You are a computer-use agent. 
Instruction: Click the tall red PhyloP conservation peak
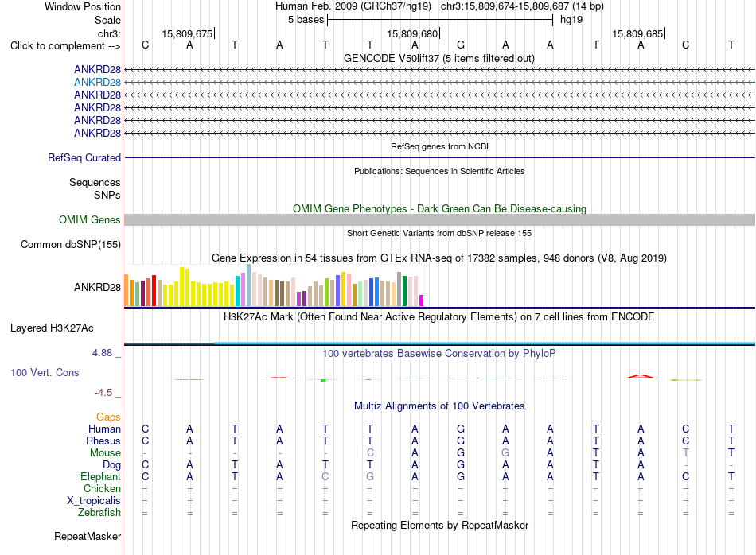[x=641, y=376]
